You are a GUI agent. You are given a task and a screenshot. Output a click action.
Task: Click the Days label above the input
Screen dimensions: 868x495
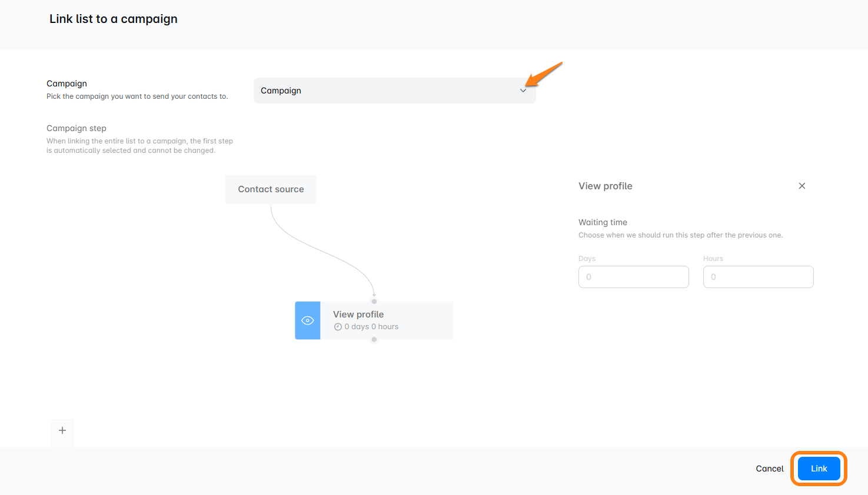587,259
